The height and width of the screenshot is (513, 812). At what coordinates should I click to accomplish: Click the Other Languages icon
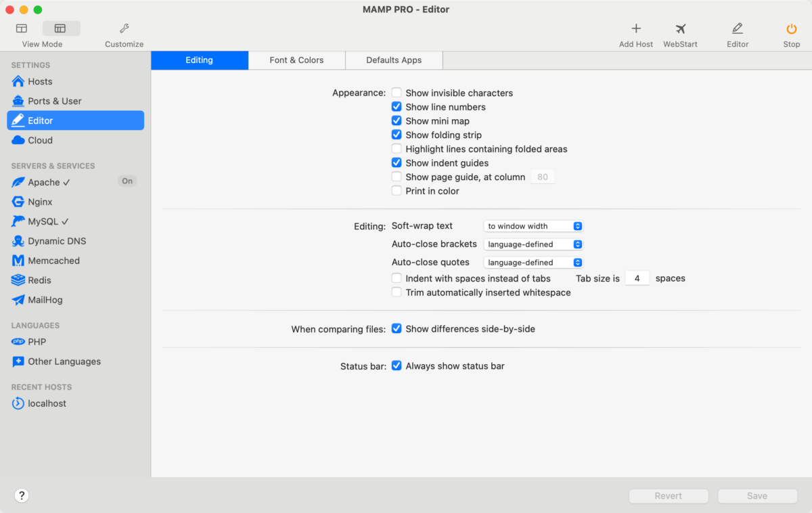click(x=18, y=361)
